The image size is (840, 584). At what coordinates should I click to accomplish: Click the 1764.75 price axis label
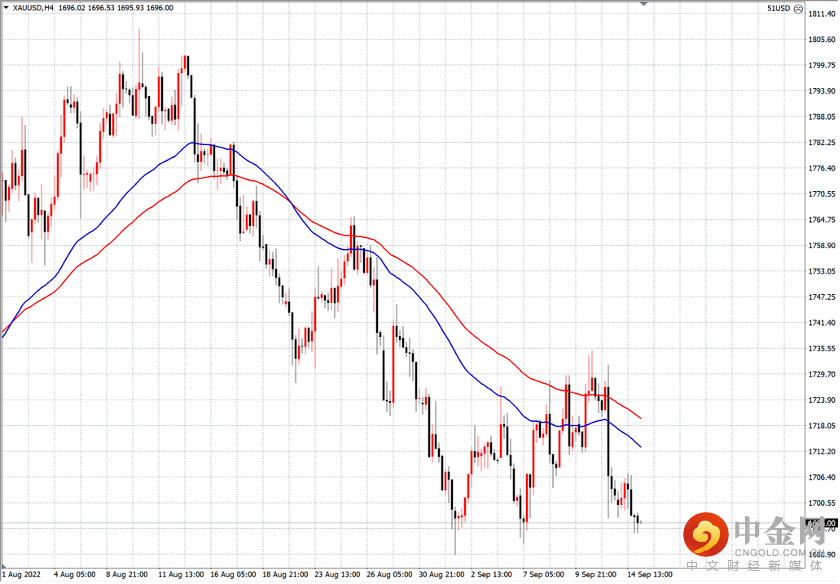(x=821, y=220)
